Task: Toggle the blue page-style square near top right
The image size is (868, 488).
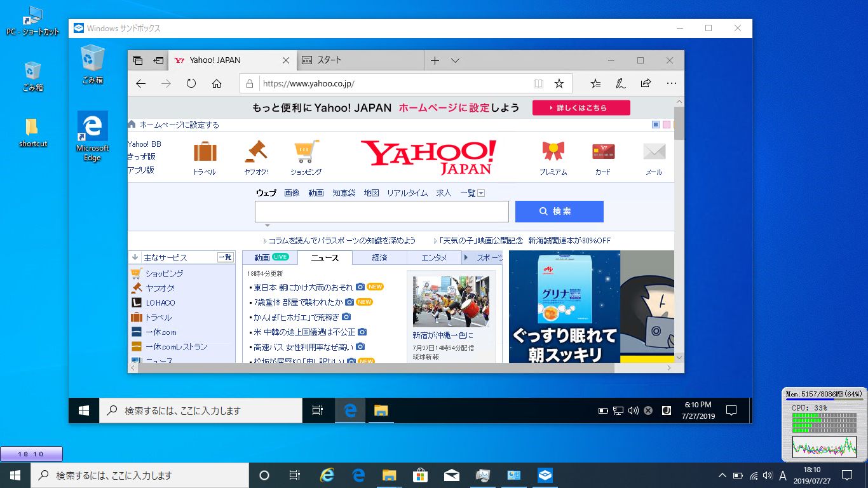Action: pyautogui.click(x=654, y=125)
